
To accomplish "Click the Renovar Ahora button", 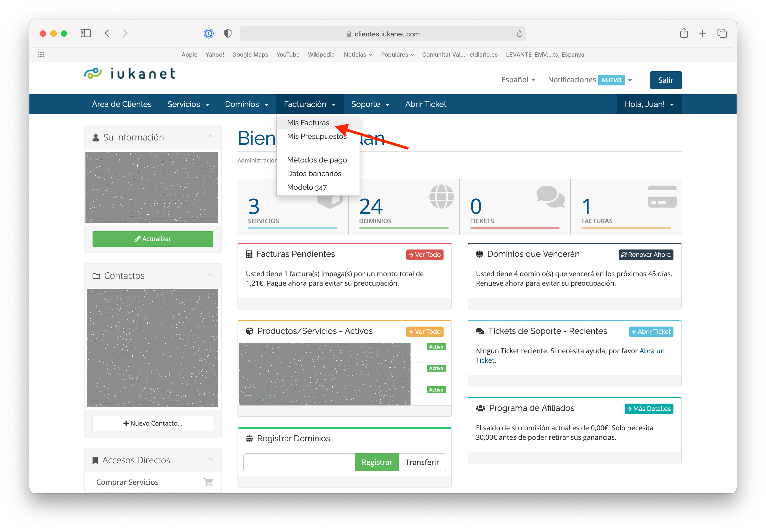I will pos(646,255).
